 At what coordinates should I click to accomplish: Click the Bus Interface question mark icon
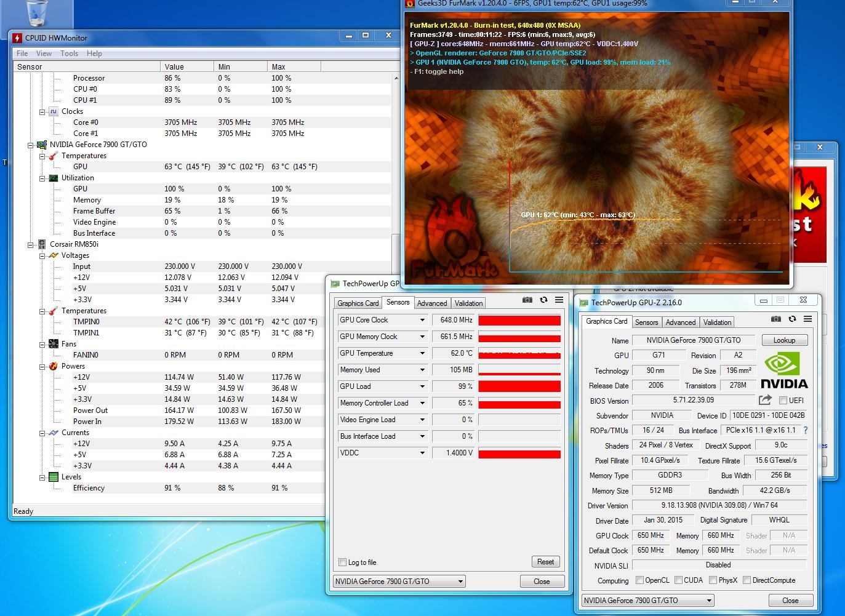pos(806,430)
